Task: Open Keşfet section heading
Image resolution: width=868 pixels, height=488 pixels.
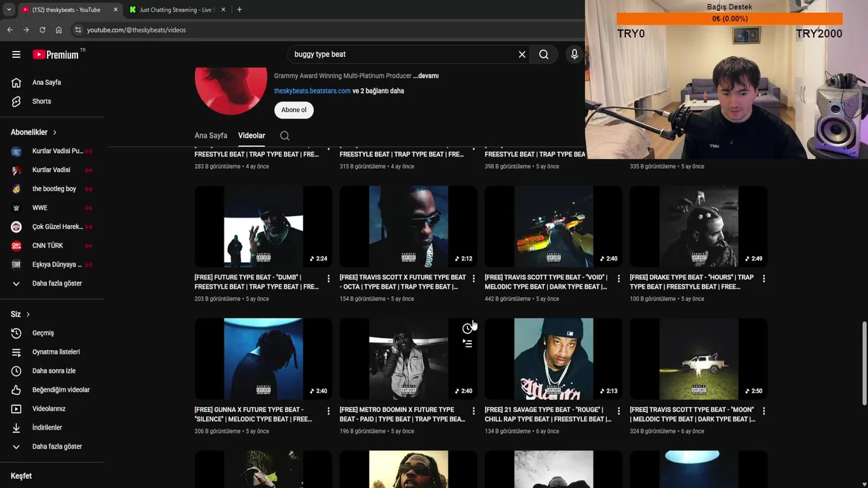Action: point(21,476)
